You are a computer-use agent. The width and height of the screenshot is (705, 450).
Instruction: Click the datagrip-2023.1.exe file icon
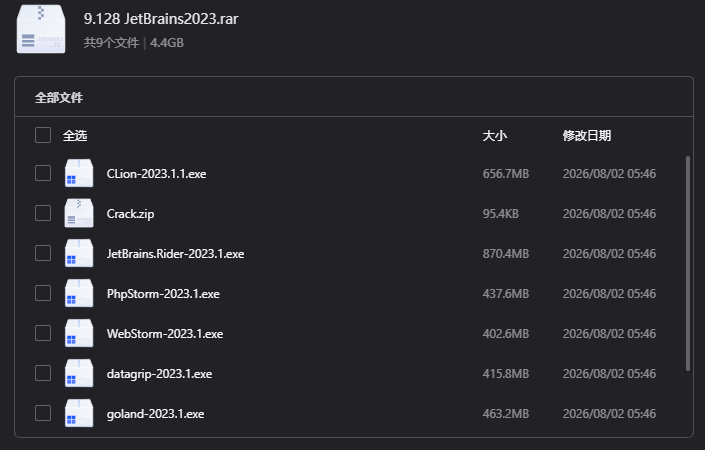pyautogui.click(x=79, y=373)
